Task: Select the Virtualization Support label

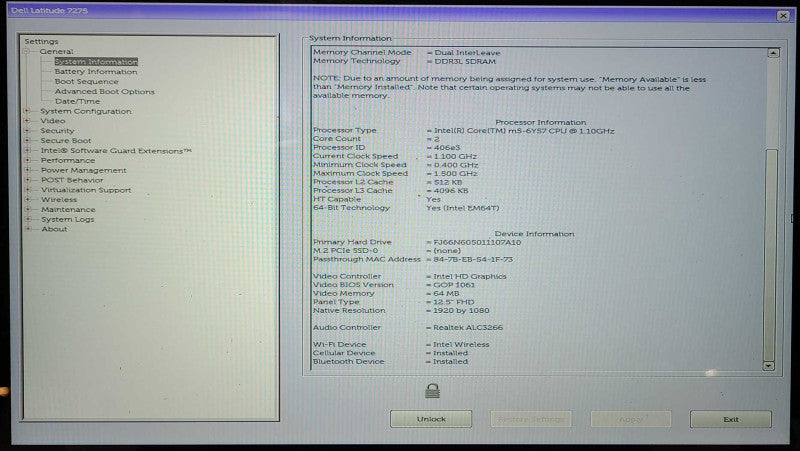Action: pos(86,190)
